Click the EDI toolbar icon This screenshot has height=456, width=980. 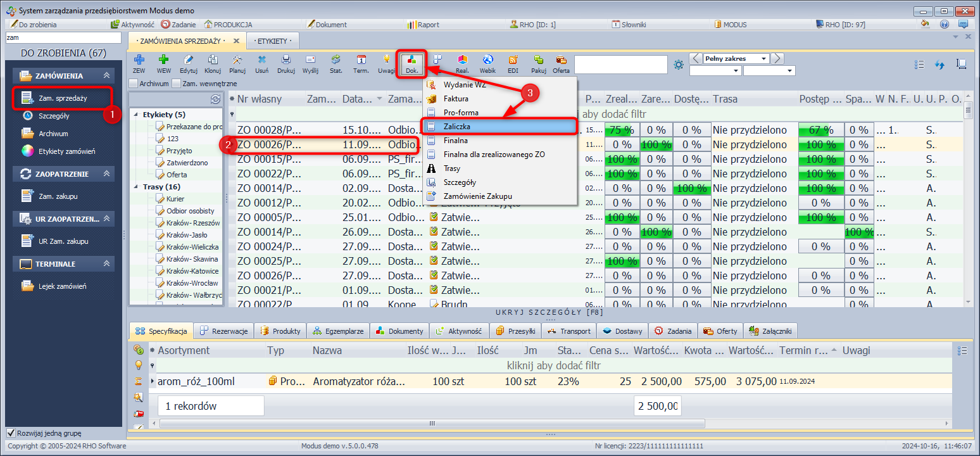[513, 63]
